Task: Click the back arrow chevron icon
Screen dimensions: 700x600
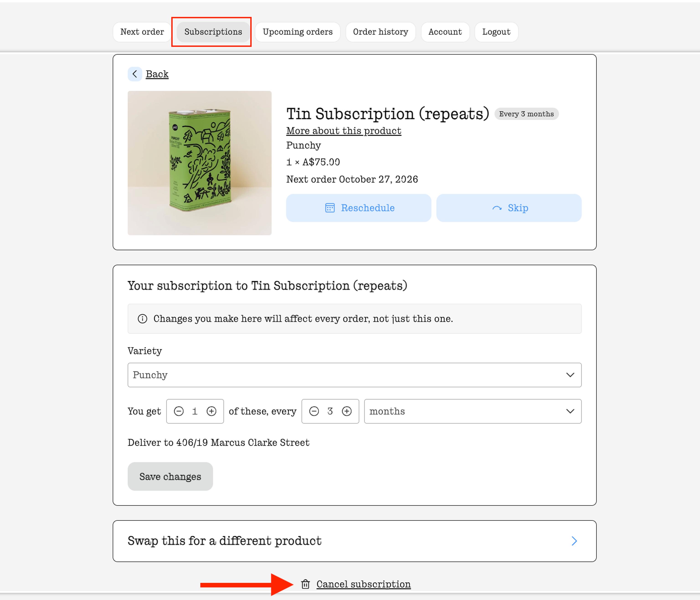Action: 135,74
